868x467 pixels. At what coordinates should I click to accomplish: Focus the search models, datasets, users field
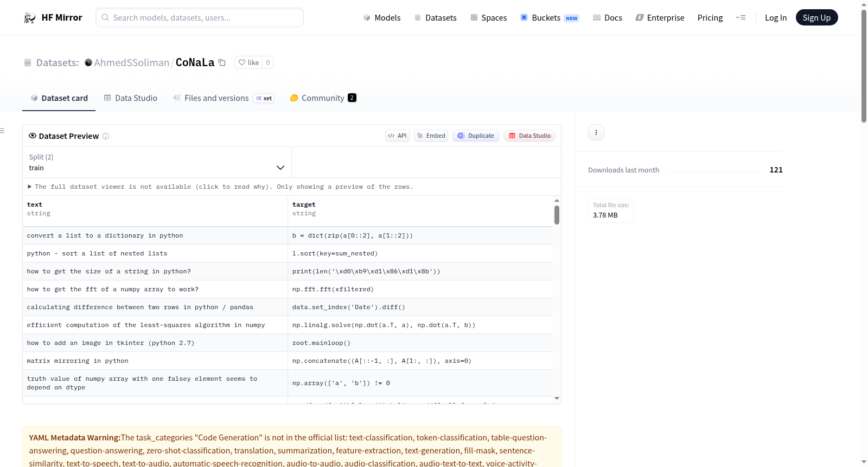200,17
